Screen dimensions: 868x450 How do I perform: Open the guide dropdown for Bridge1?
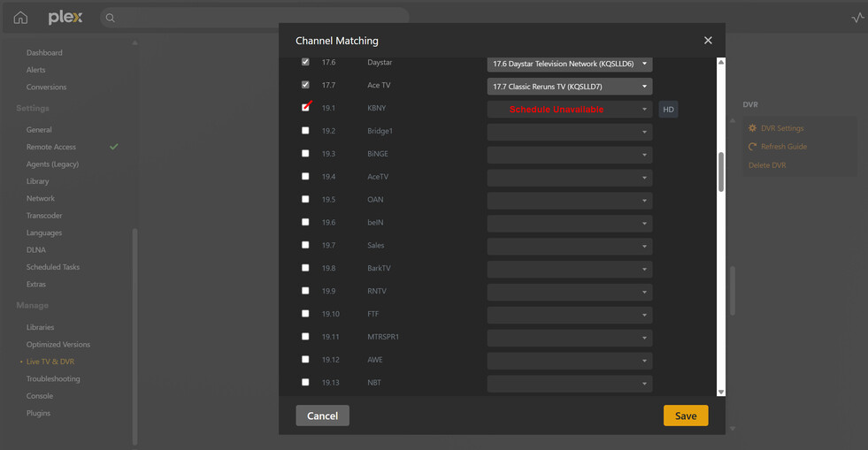(570, 132)
